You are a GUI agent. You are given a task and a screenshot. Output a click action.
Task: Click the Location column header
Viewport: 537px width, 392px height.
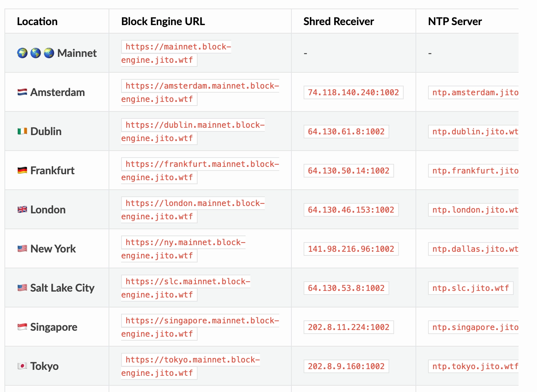tap(37, 21)
